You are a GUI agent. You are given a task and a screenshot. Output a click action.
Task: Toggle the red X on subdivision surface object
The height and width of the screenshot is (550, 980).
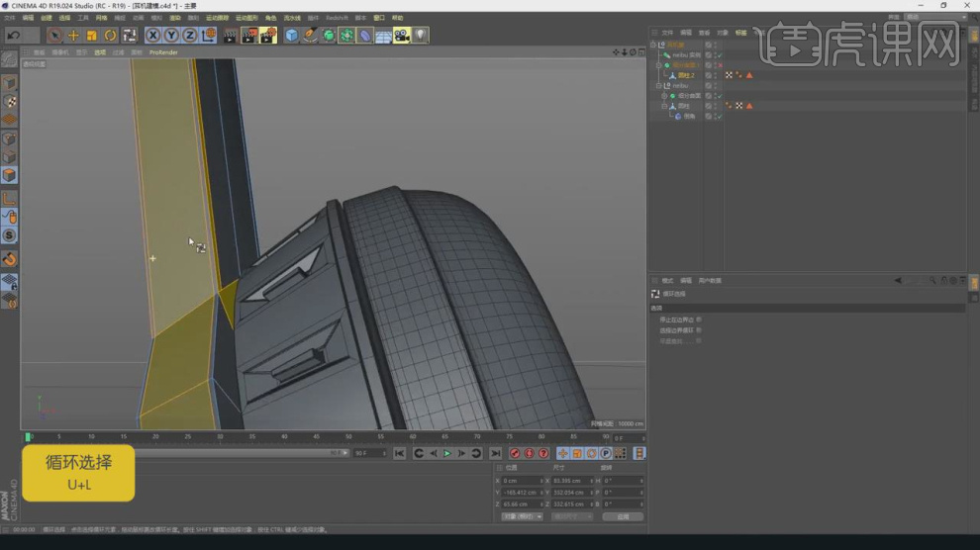click(719, 65)
